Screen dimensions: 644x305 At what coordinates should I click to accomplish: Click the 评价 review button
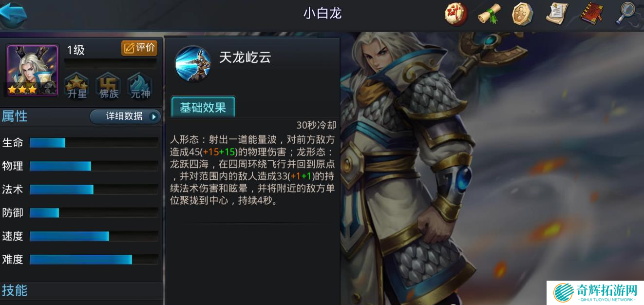(139, 48)
